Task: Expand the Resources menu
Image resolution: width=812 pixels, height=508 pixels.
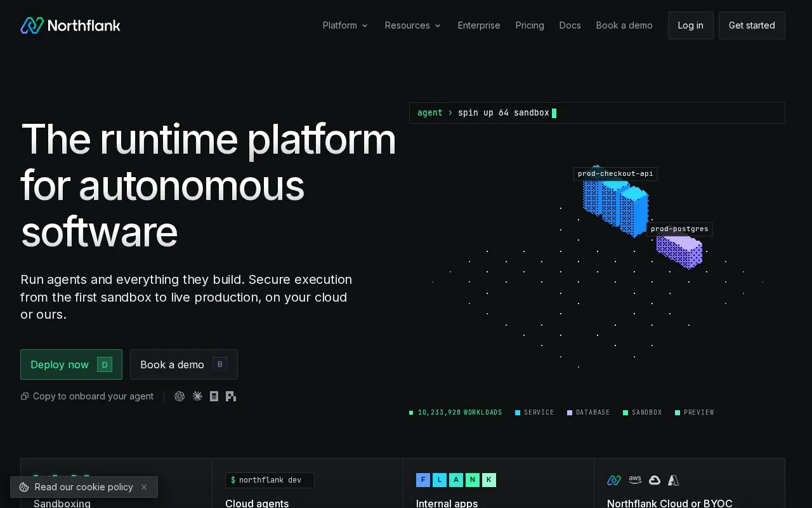Action: click(413, 25)
